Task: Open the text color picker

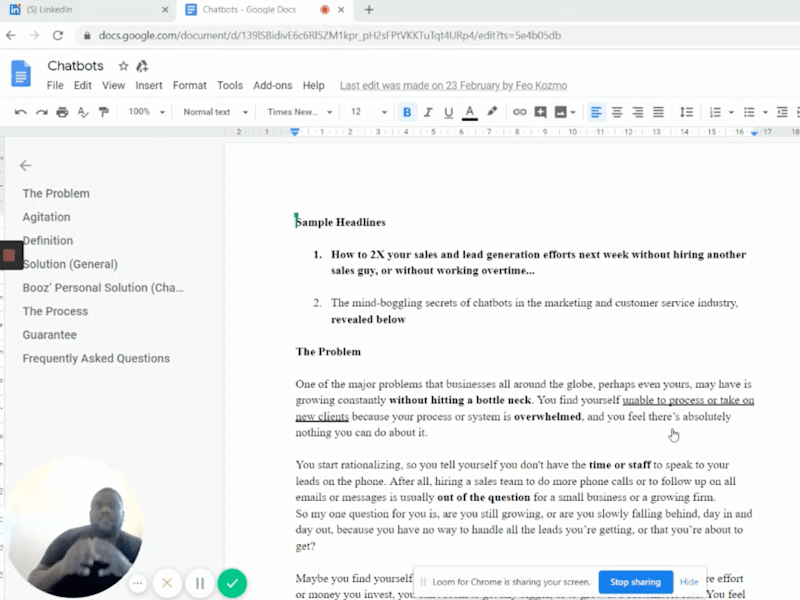Action: (469, 112)
